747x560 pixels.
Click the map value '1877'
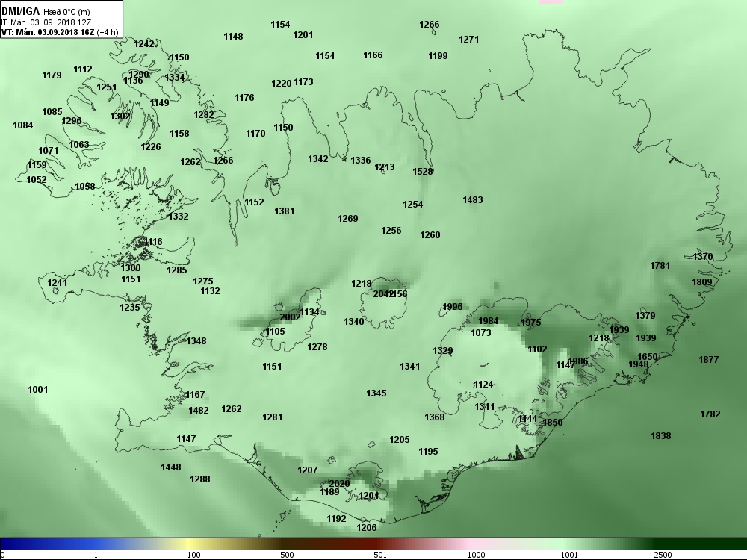click(708, 360)
